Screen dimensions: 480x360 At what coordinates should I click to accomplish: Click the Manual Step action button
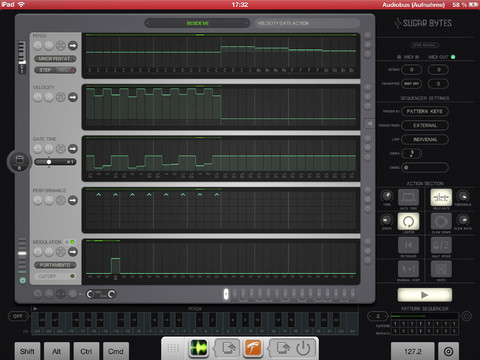coord(408,269)
